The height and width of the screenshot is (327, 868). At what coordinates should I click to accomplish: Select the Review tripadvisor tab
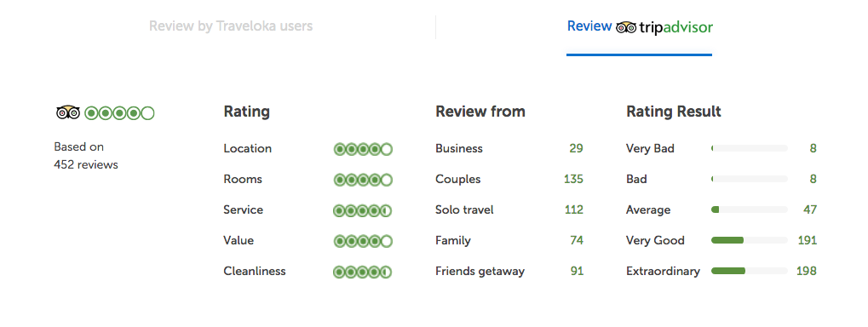pyautogui.click(x=640, y=27)
